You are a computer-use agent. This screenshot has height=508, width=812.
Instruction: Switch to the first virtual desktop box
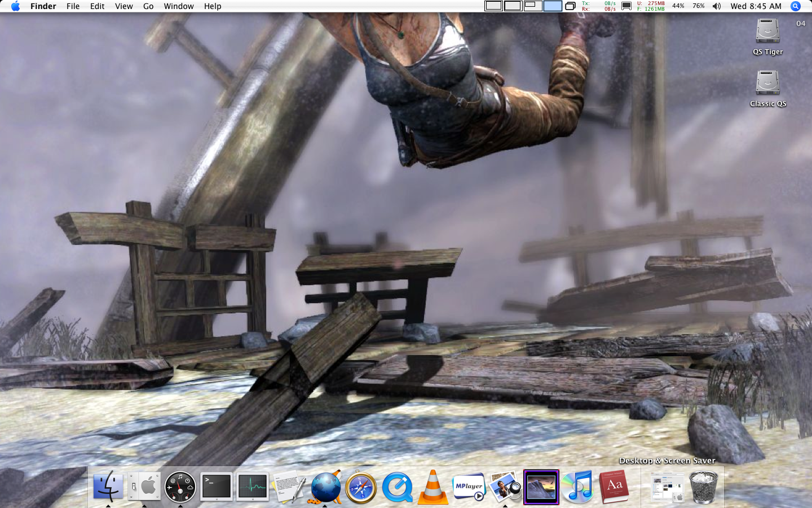[493, 6]
